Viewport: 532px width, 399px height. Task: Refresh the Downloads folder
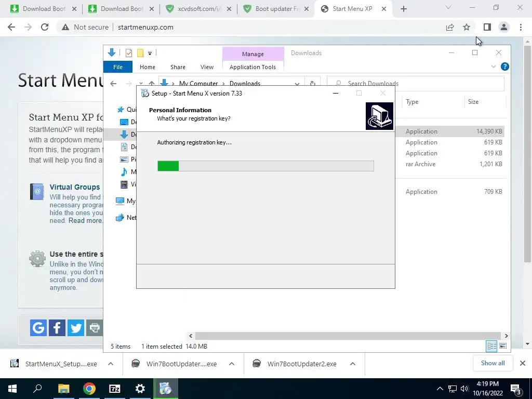(312, 84)
